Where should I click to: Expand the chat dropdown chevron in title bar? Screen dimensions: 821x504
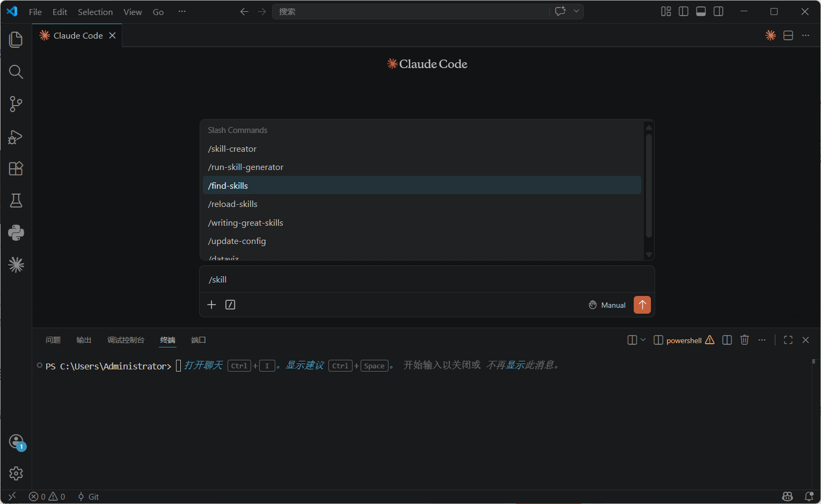576,11
